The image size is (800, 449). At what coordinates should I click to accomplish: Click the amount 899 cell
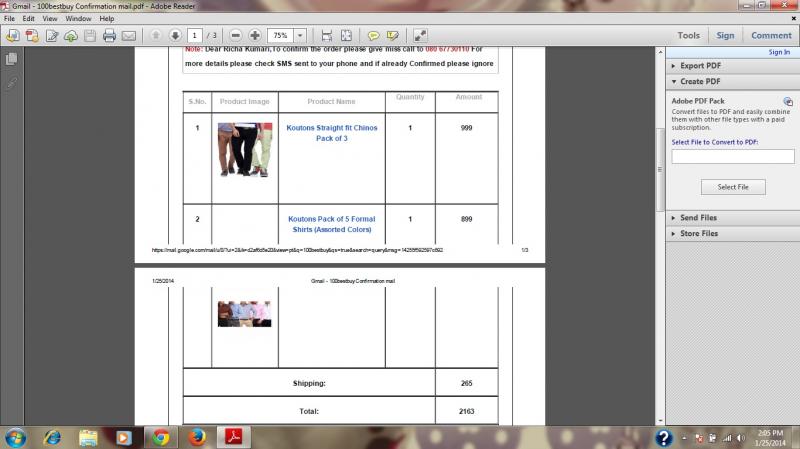point(466,219)
